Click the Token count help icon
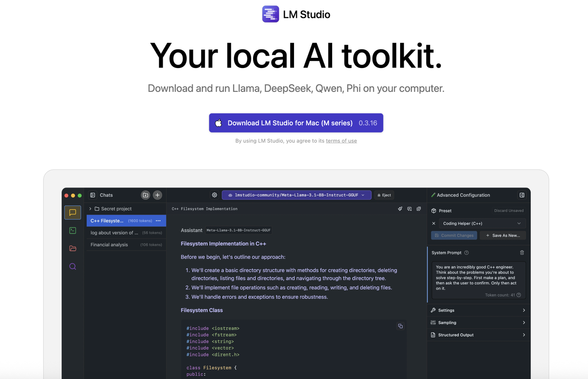 (519, 295)
